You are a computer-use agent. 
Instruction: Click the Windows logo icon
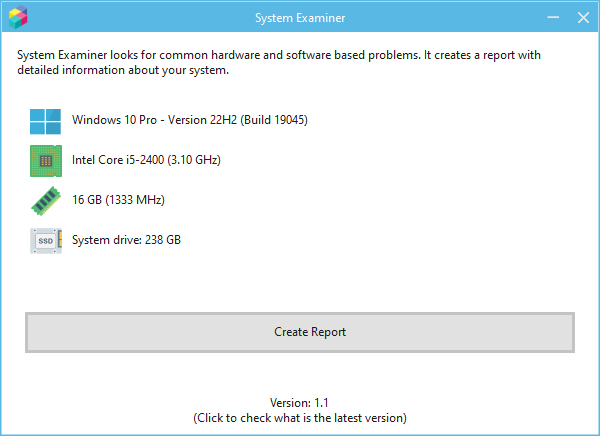click(x=46, y=121)
